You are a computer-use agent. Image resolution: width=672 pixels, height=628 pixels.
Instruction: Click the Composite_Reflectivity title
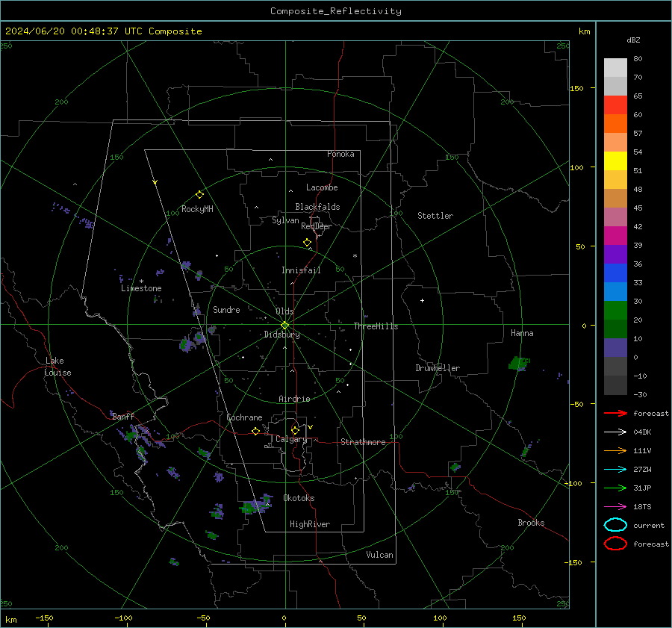pos(336,11)
